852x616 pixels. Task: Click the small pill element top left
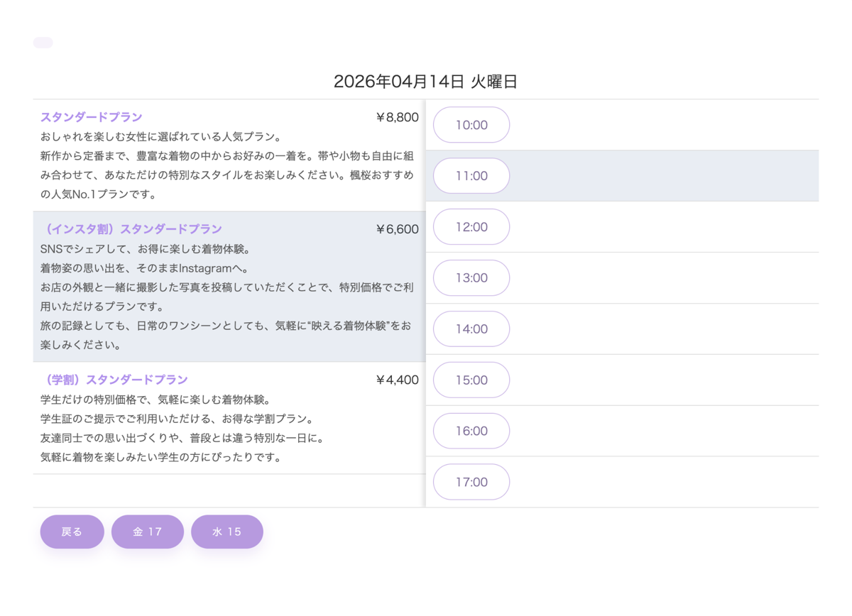43,42
